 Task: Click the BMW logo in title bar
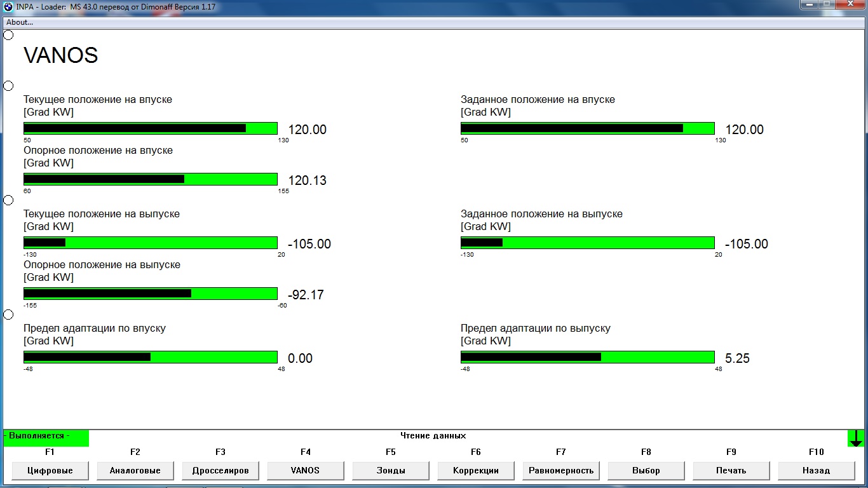pyautogui.click(x=8, y=6)
